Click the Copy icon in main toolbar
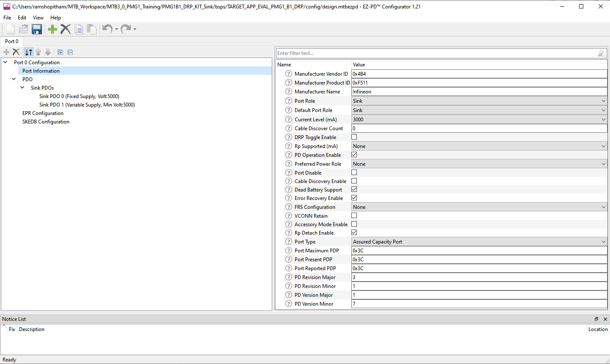 [x=79, y=29]
